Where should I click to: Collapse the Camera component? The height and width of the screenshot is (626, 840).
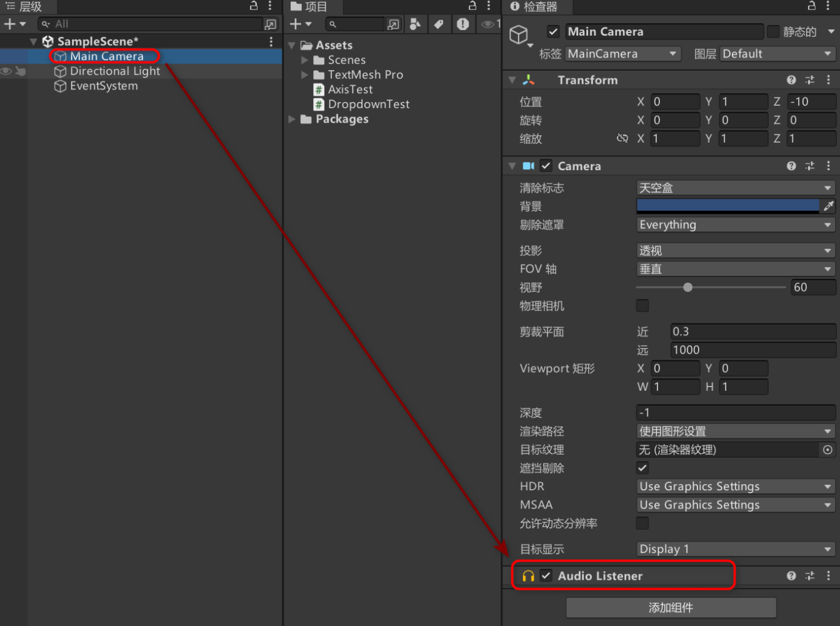[x=512, y=166]
